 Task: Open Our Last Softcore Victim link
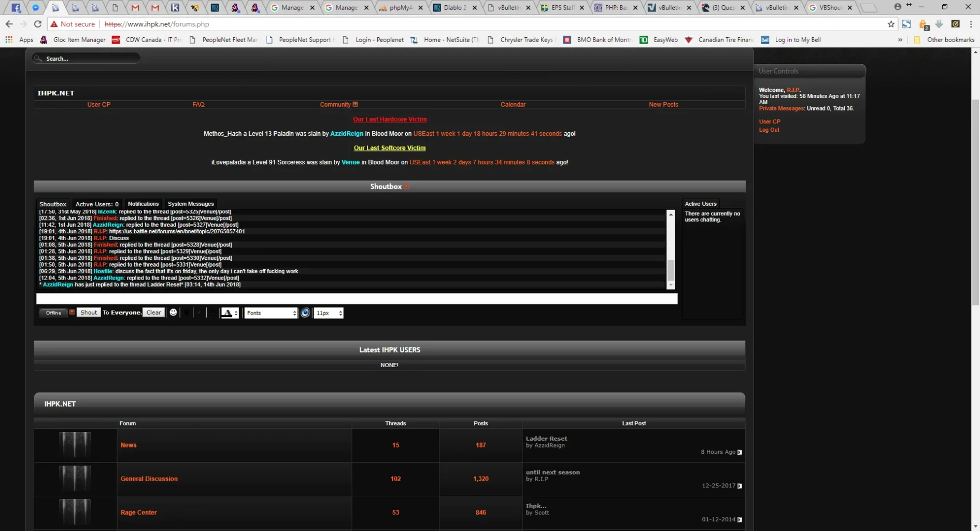[x=390, y=148]
